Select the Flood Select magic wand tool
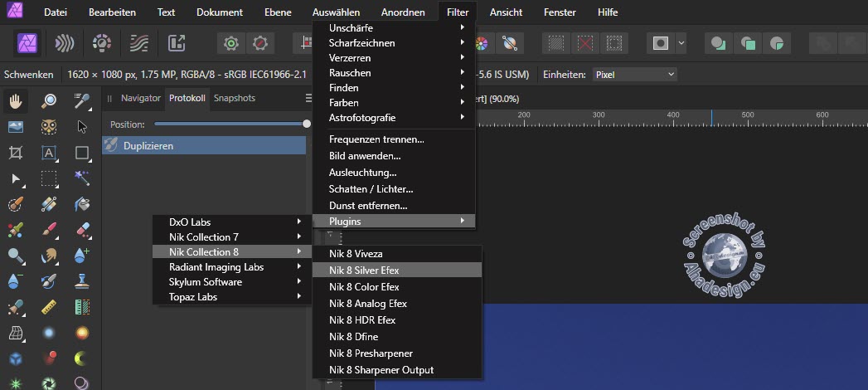Viewport: 868px width, 390px height. click(x=82, y=178)
